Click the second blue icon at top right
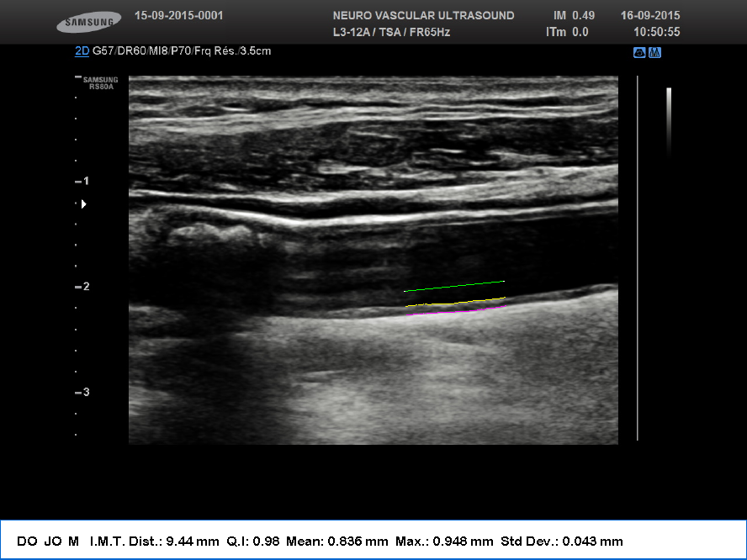This screenshot has height=560, width=747. 654,52
